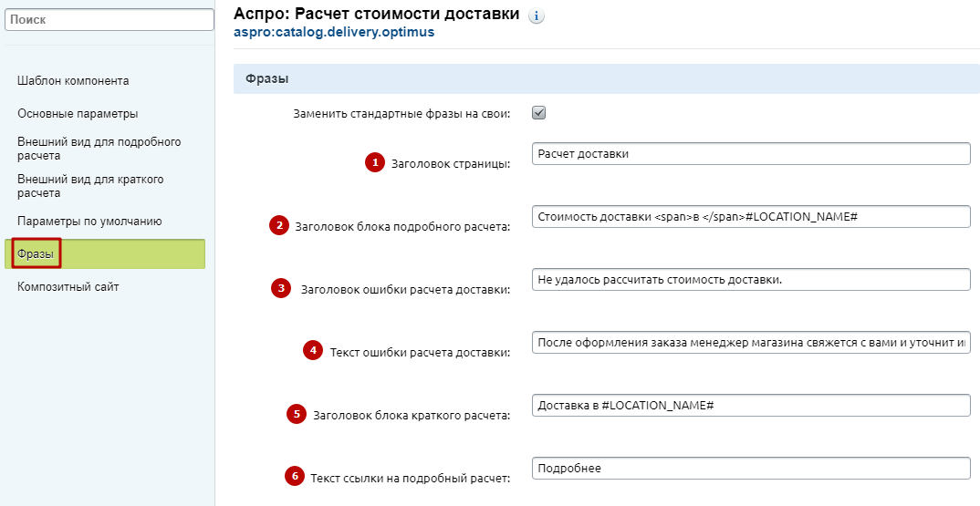
Task: Select 'Внешний вид для подробного расчета'
Action: (99, 149)
